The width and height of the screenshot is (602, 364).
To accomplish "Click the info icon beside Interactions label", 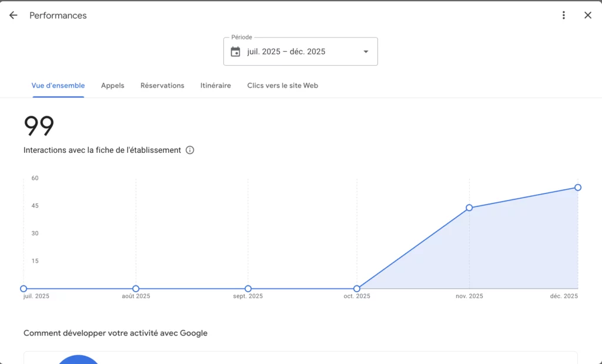I will pos(190,150).
